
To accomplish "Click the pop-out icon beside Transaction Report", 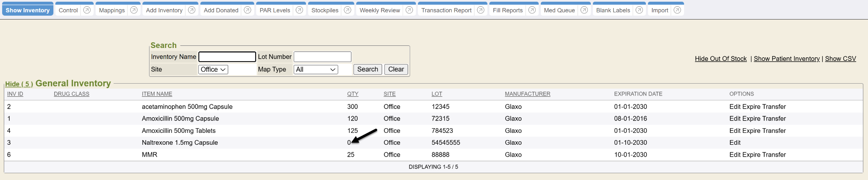I will pos(481,10).
